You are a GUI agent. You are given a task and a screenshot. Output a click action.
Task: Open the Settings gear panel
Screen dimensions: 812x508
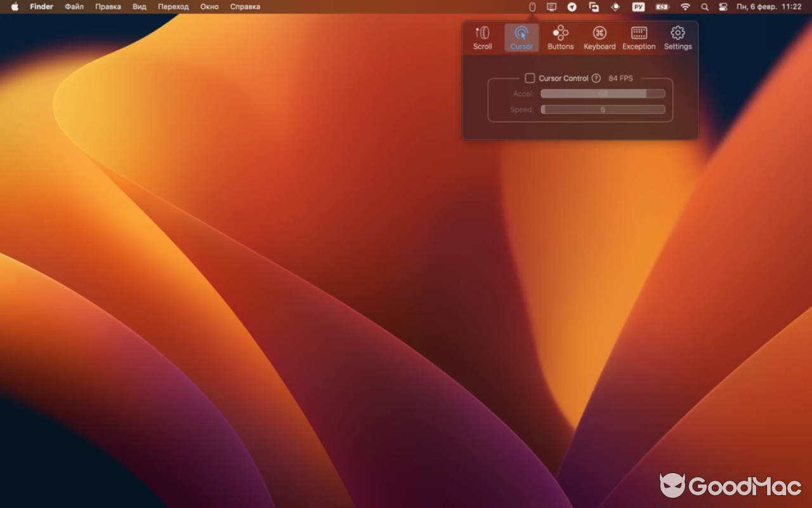678,36
